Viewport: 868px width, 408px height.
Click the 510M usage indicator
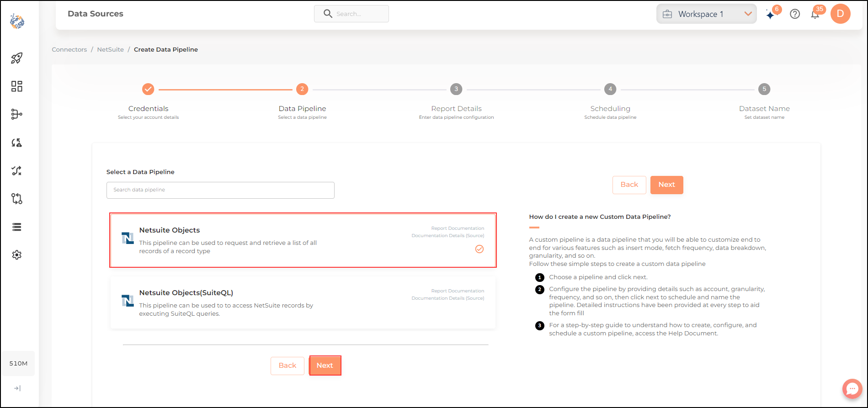coord(18,364)
